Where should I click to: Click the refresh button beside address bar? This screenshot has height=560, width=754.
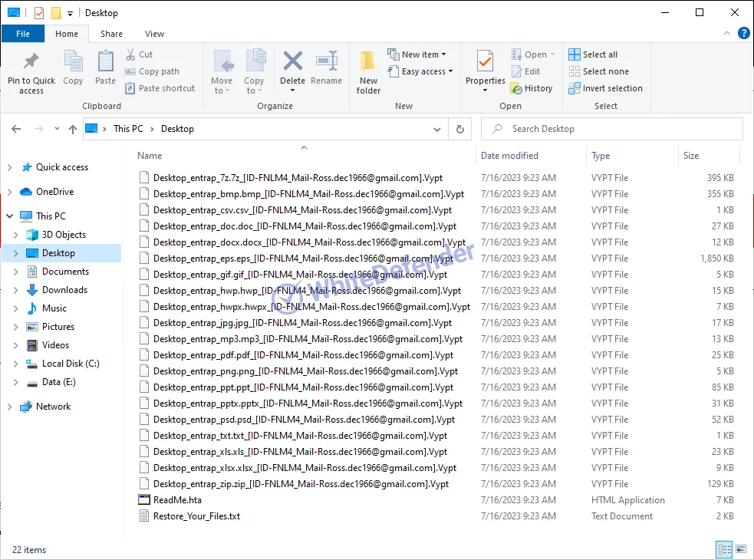[x=460, y=129]
